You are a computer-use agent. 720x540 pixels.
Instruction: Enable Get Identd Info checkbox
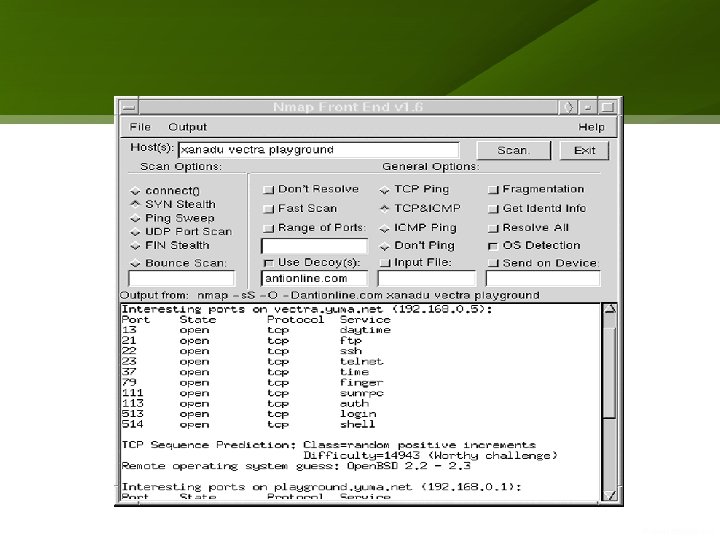(493, 209)
